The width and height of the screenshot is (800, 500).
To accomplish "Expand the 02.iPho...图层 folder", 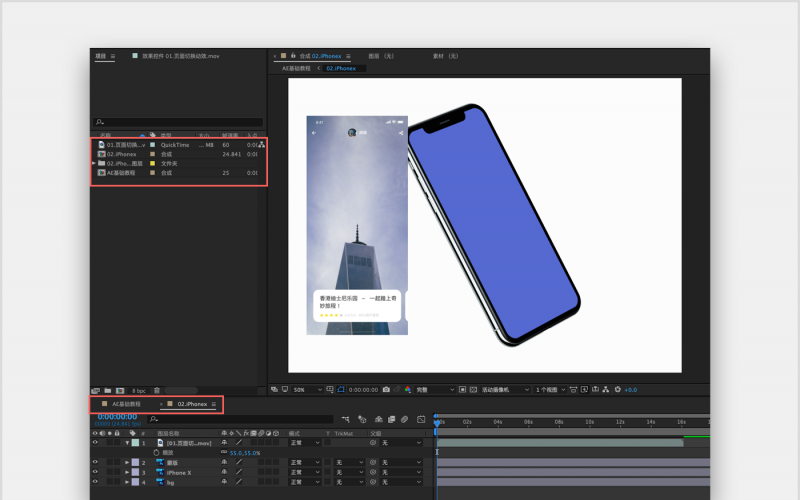I will (x=94, y=163).
